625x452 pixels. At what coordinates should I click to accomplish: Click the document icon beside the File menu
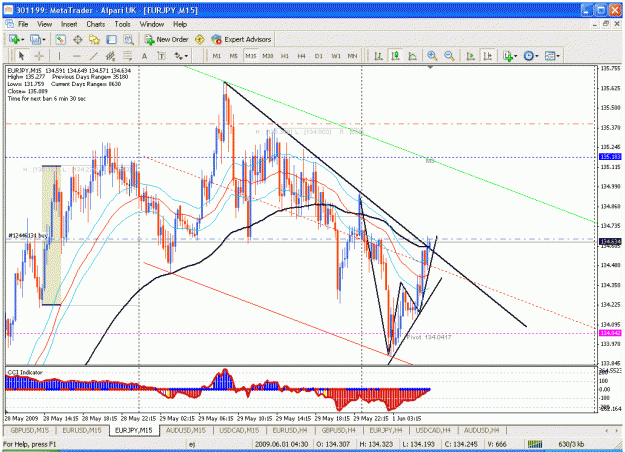click(9, 24)
